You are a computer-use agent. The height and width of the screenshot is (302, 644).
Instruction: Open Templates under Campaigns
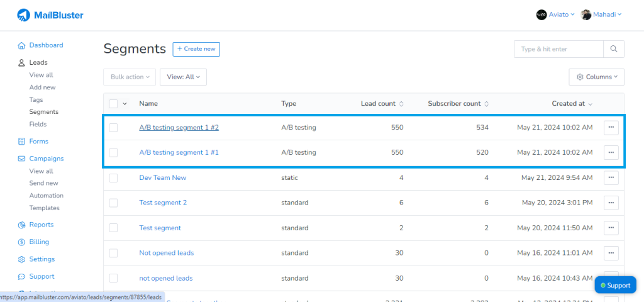45,208
